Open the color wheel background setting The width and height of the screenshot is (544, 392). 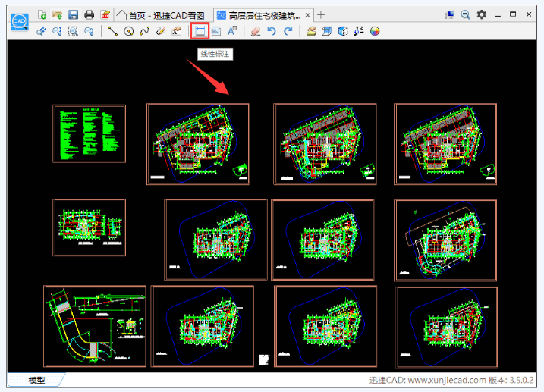375,31
